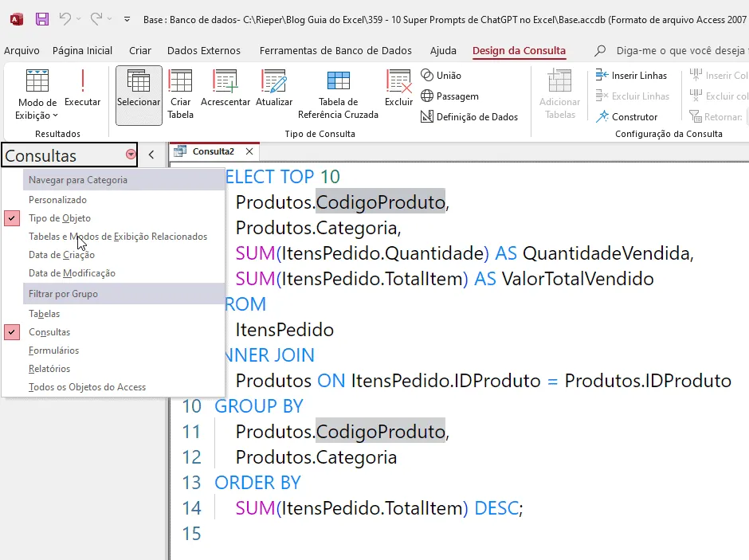Enable Todos os Objetos do Access filter
The height and width of the screenshot is (560, 749).
[x=87, y=387]
